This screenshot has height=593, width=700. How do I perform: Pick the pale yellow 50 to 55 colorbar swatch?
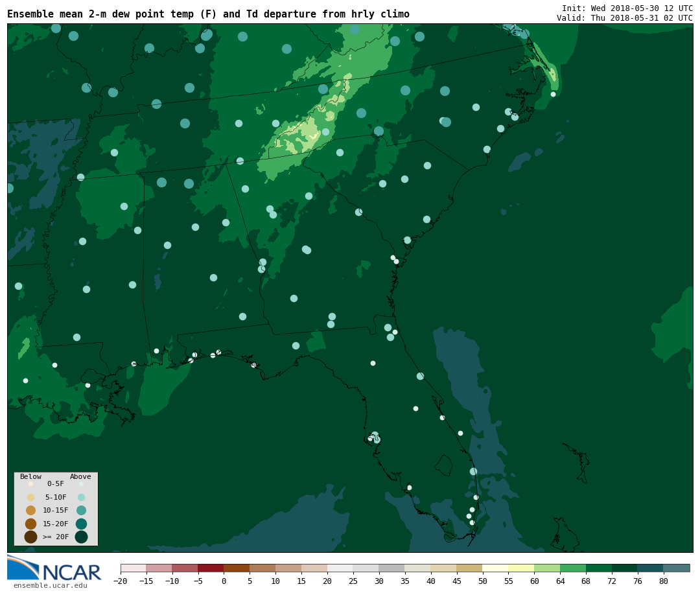pos(495,568)
